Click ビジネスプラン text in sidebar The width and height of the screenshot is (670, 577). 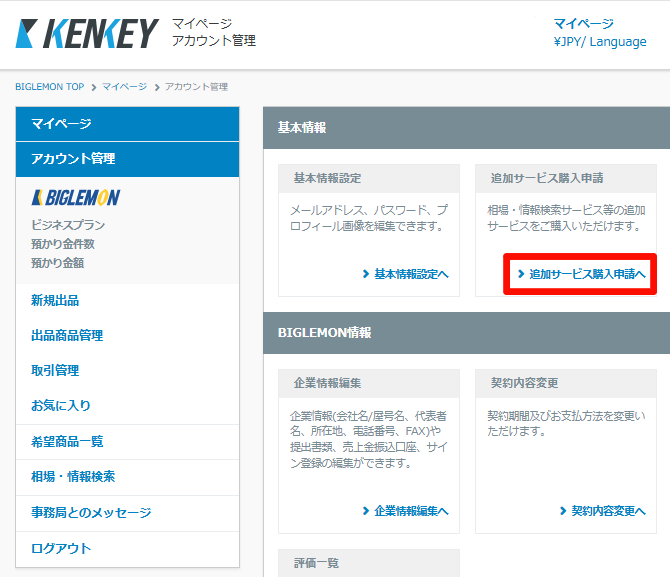pyautogui.click(x=68, y=225)
